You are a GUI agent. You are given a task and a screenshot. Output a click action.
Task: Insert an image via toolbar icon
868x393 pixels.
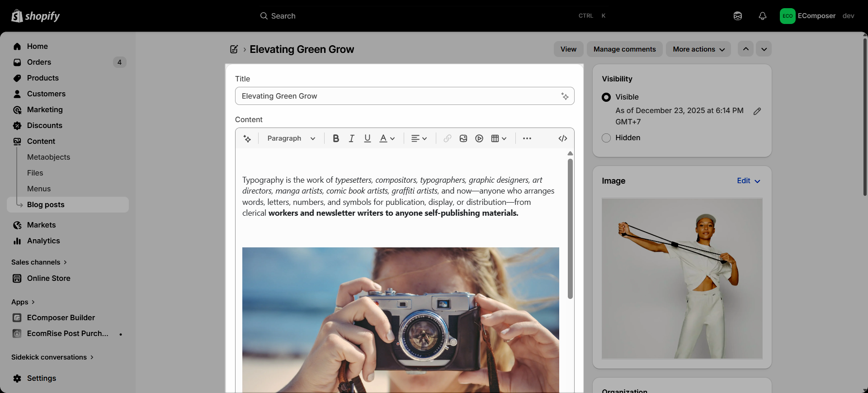click(463, 138)
